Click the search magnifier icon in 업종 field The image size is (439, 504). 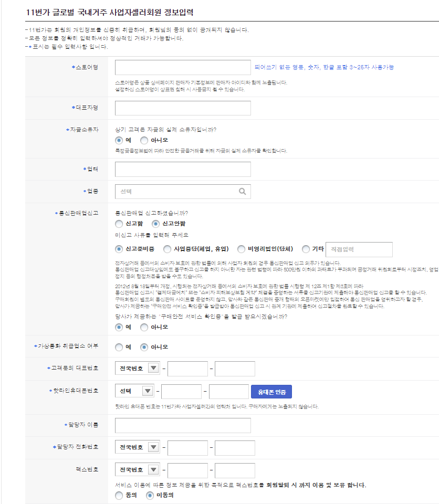coord(242,192)
